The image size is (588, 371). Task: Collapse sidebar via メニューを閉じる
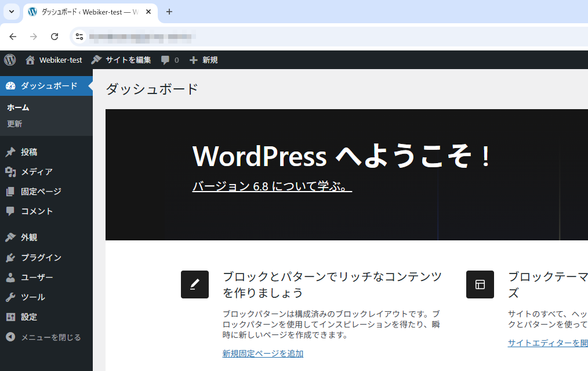(x=46, y=337)
